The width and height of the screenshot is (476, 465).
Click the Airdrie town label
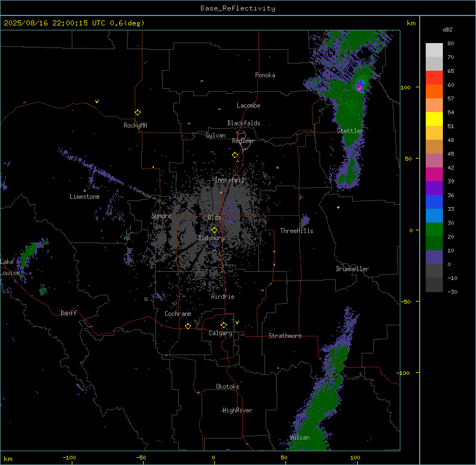223,297
